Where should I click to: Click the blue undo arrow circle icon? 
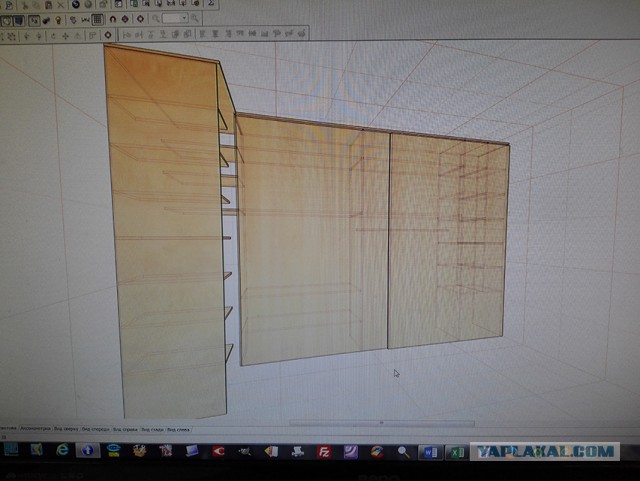pyautogui.click(x=76, y=4)
